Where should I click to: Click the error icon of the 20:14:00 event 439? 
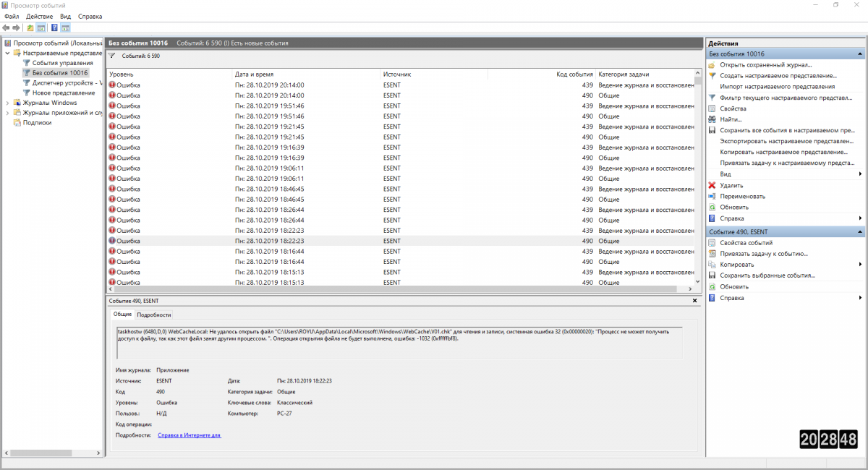[112, 85]
